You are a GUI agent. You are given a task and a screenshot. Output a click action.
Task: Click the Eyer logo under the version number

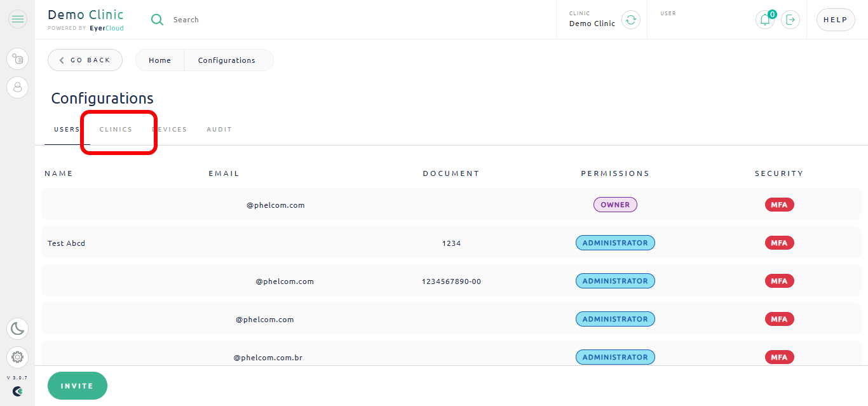pyautogui.click(x=18, y=391)
